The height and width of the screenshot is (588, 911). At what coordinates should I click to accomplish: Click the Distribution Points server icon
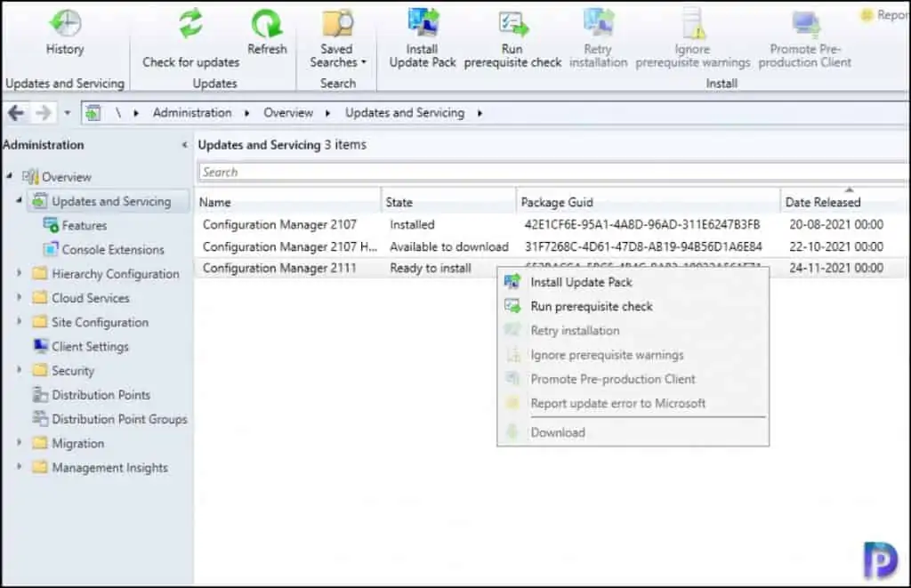click(40, 394)
